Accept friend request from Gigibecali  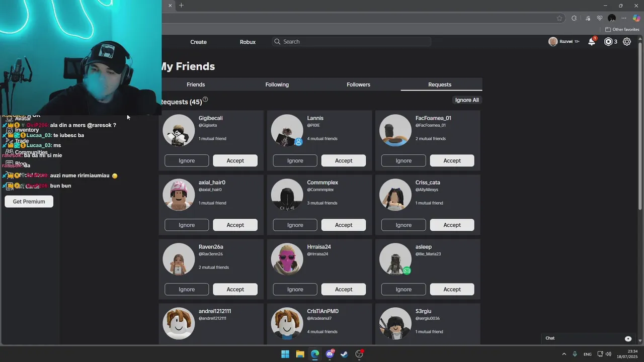(235, 160)
